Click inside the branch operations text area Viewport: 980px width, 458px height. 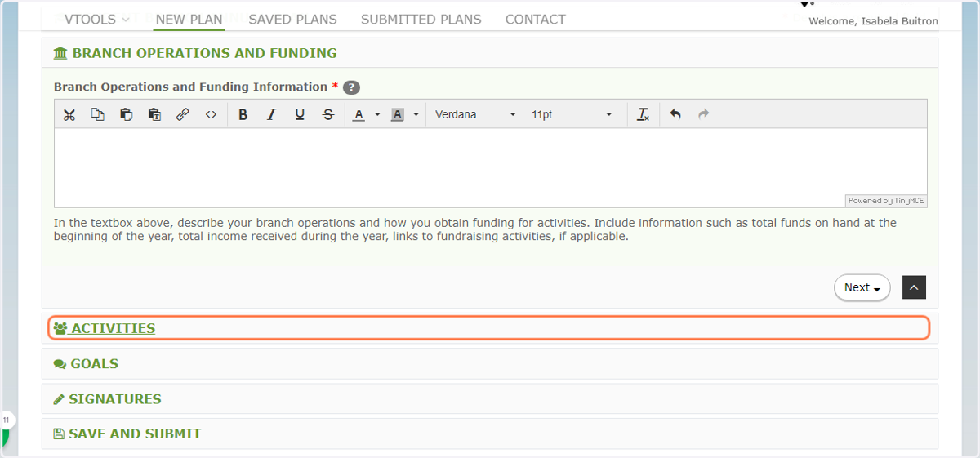(x=490, y=167)
